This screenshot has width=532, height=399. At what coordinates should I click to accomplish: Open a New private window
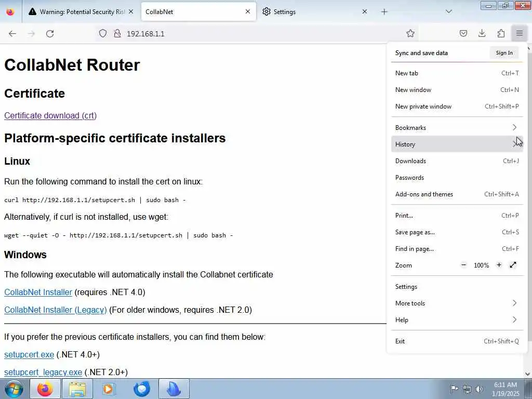(457, 106)
